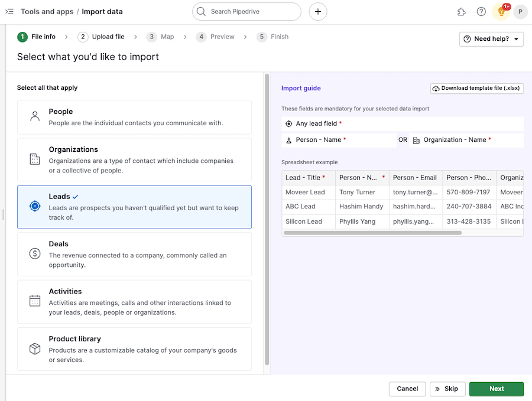Click the Leads target icon
Image resolution: width=532 pixels, height=401 pixels.
[x=35, y=206]
